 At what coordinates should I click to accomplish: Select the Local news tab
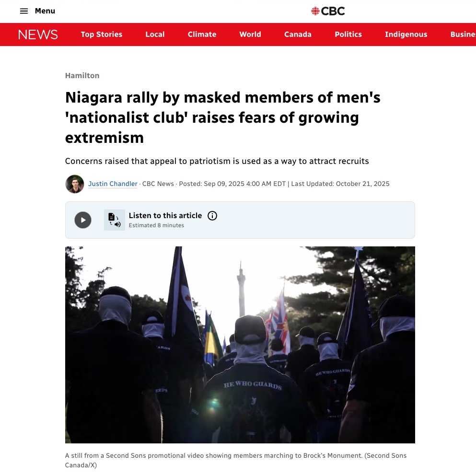155,35
